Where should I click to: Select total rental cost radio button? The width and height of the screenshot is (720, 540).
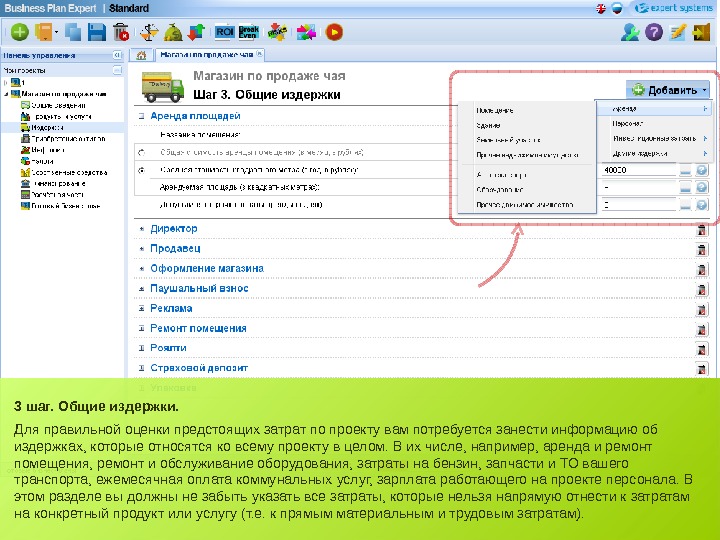pos(141,152)
